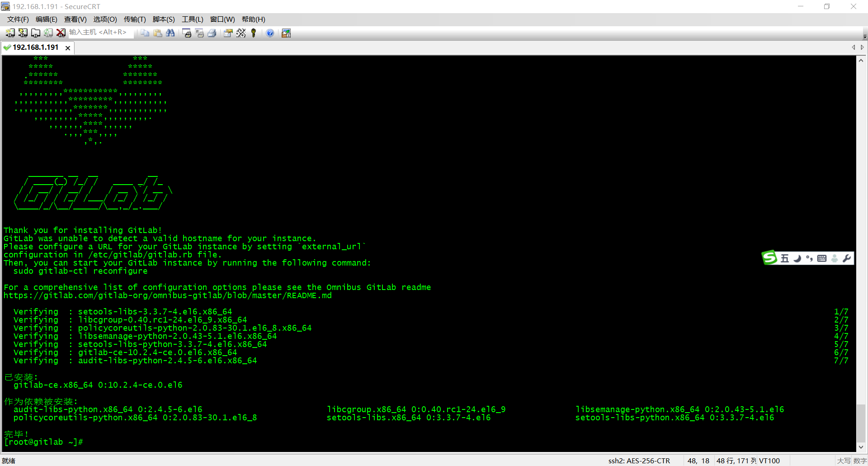Click '48 行, 171 列' status entry

(736, 461)
